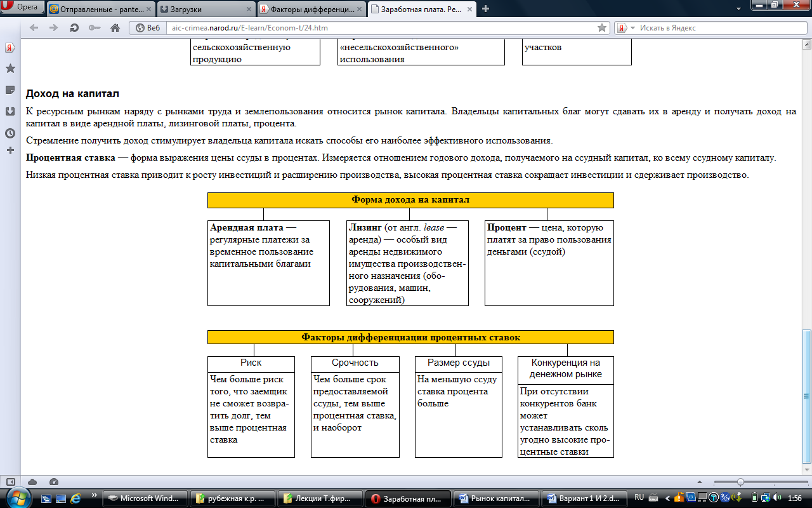
Task: Go to the home page
Action: tap(115, 28)
